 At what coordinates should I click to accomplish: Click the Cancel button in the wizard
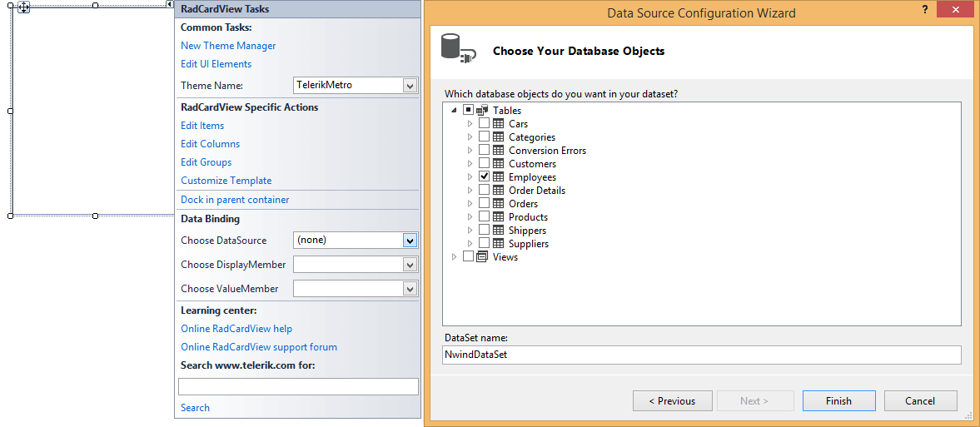coord(921,400)
